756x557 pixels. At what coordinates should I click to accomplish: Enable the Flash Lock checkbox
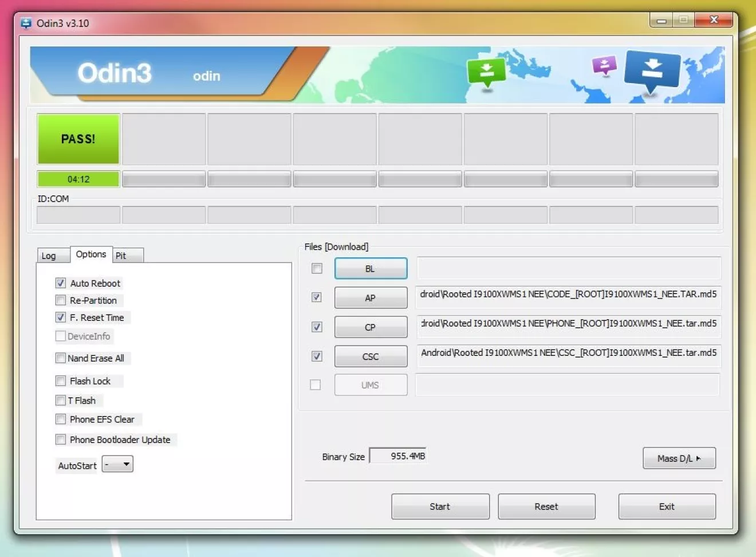pos(61,381)
